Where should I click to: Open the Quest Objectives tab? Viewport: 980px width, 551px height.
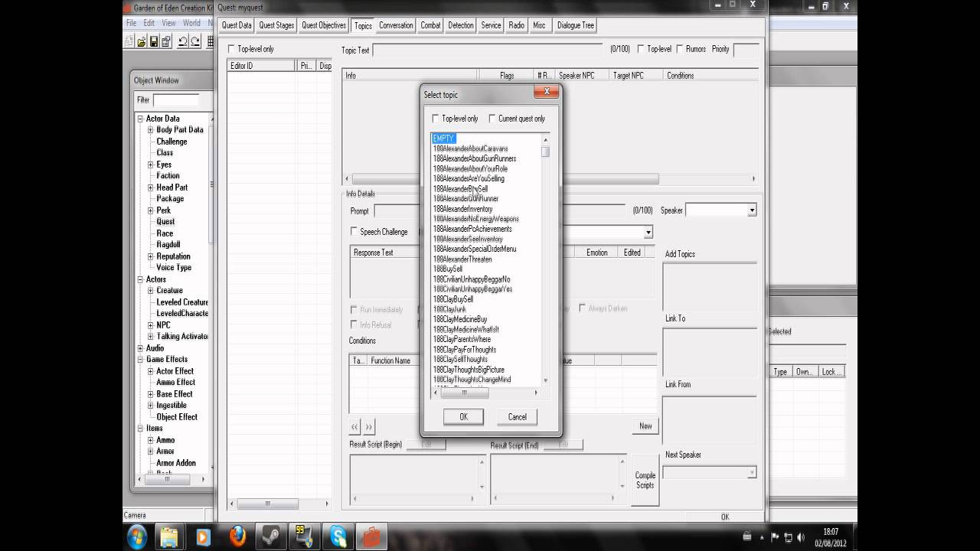[324, 25]
